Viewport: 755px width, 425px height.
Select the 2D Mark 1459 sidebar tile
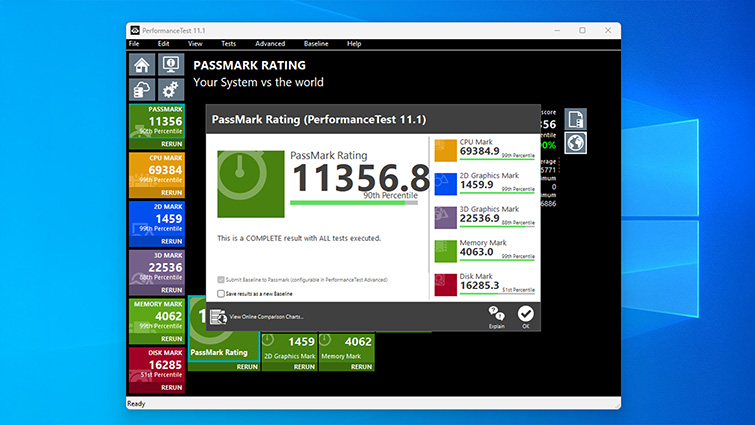tap(157, 219)
